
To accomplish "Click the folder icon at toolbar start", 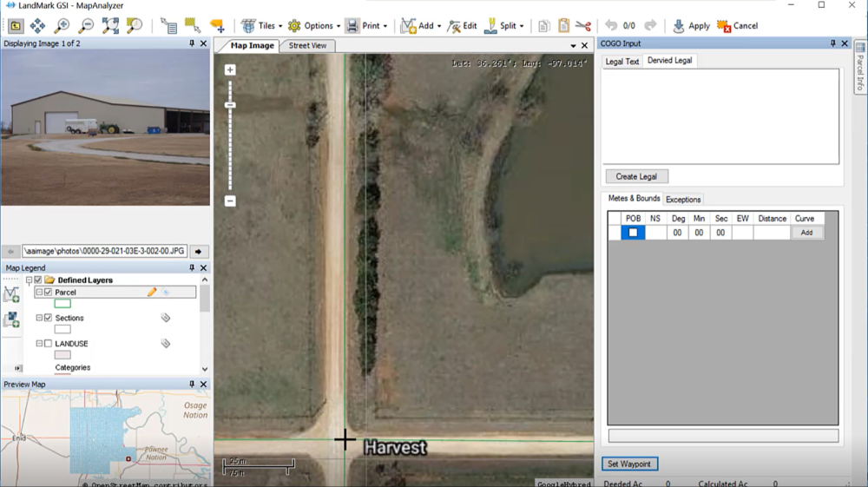I will (16, 25).
